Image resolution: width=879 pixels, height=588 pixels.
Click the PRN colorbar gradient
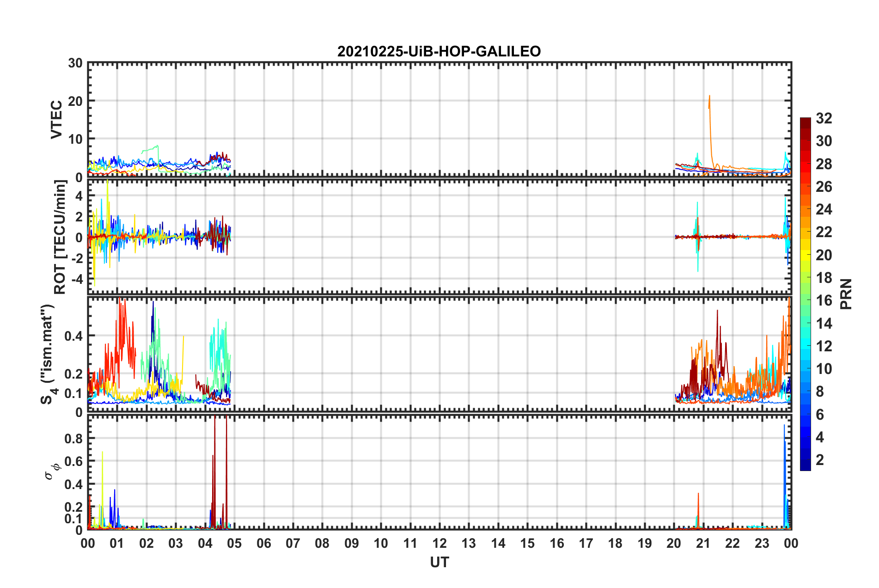tap(806, 294)
